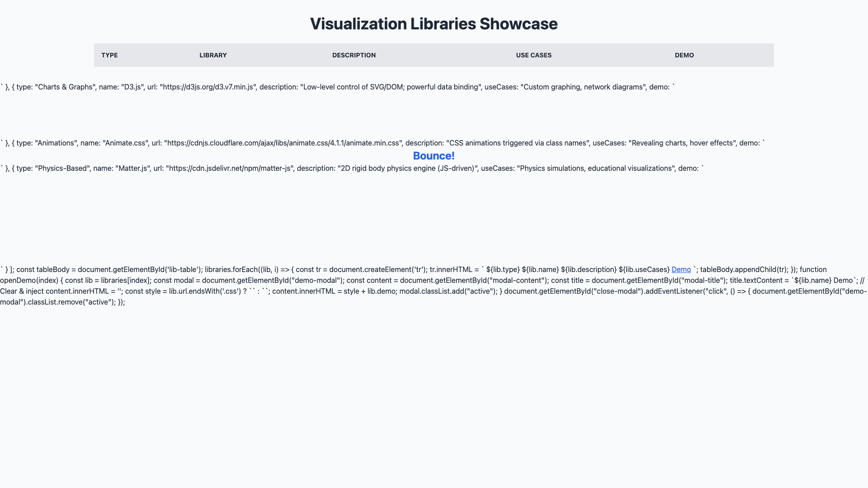Click the Demo hyperlink in the code text
The image size is (868, 488).
pos(681,270)
